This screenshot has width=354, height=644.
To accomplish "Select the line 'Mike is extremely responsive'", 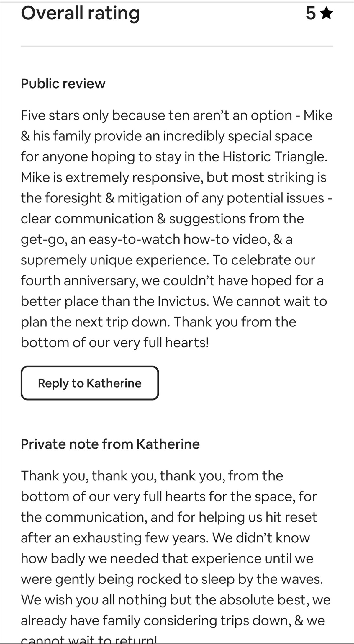I will (173, 177).
